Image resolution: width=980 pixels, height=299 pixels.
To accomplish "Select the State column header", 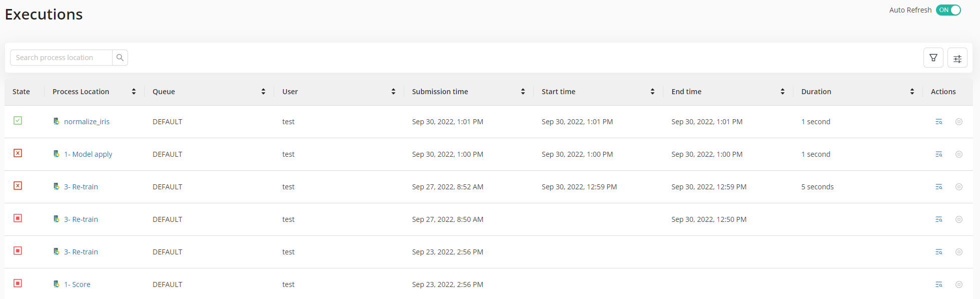I will [21, 91].
